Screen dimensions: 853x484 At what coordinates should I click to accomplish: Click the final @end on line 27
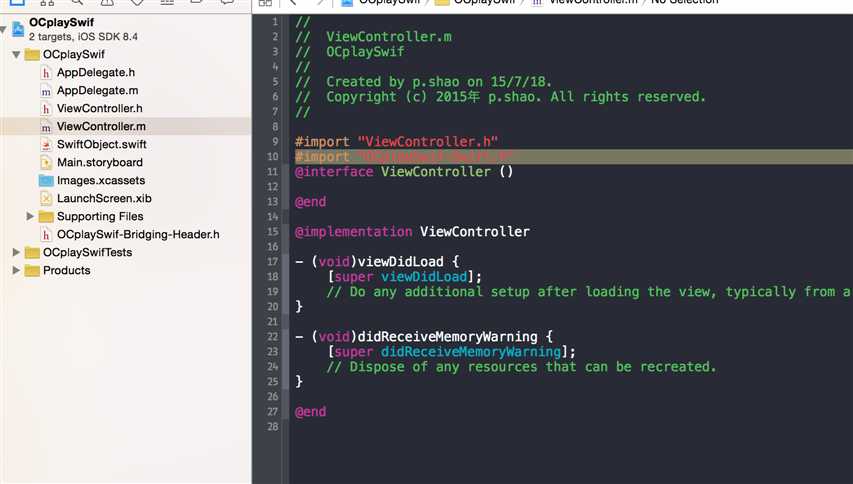[311, 412]
